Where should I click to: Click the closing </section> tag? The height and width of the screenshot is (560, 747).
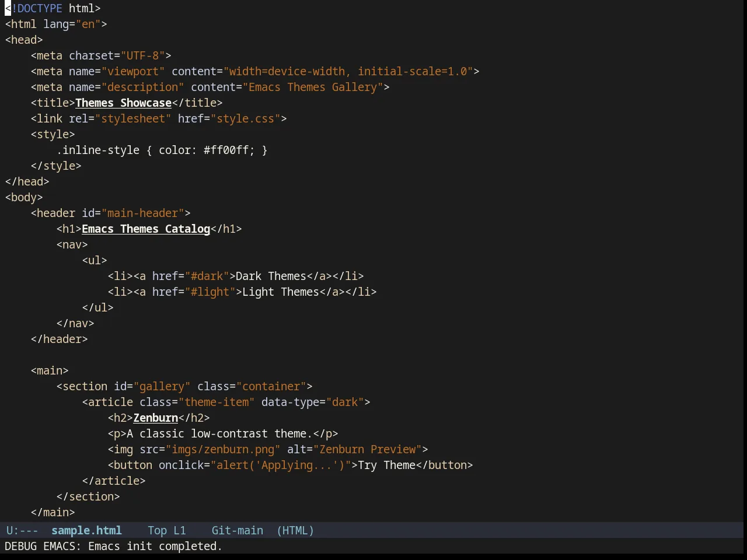click(x=88, y=496)
